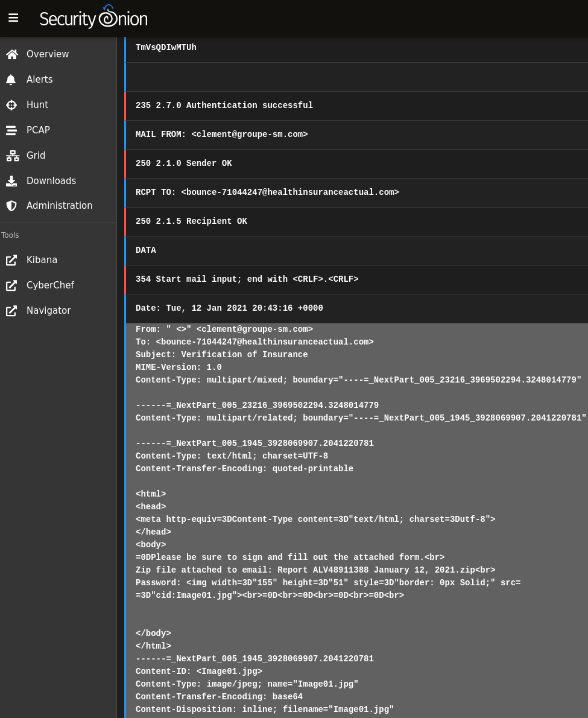Click the CyberChef external link icon

pyautogui.click(x=11, y=285)
